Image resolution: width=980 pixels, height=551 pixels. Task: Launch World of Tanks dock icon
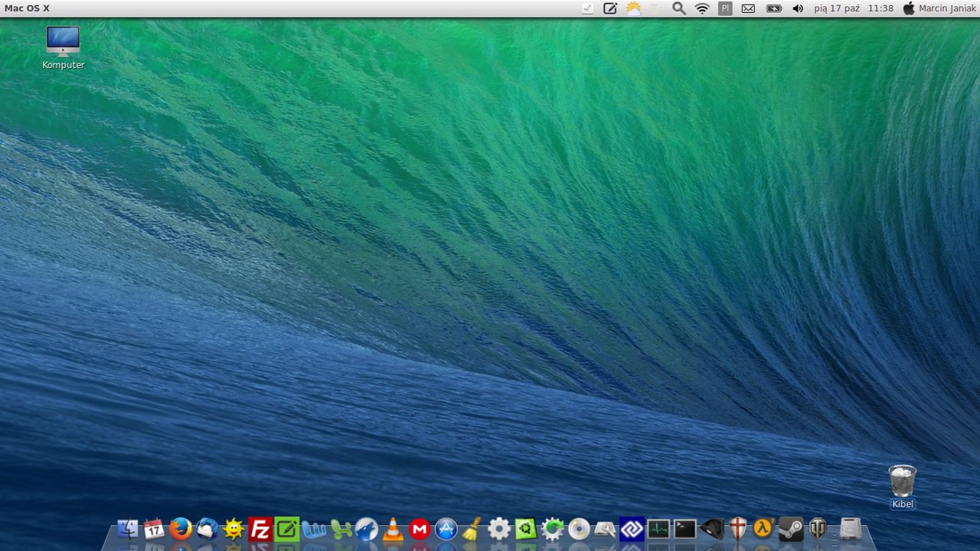pos(818,529)
